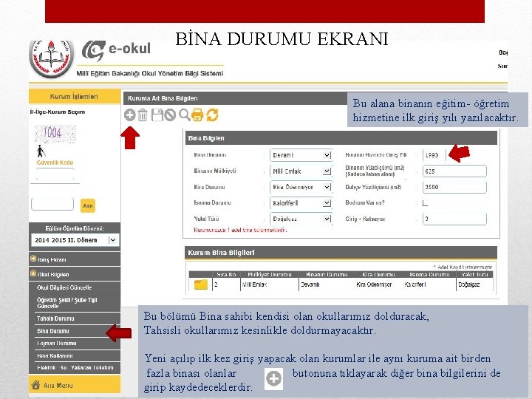Refresh using the orange arrows icon
Viewport: 532px width, 399px height.
coord(212,115)
